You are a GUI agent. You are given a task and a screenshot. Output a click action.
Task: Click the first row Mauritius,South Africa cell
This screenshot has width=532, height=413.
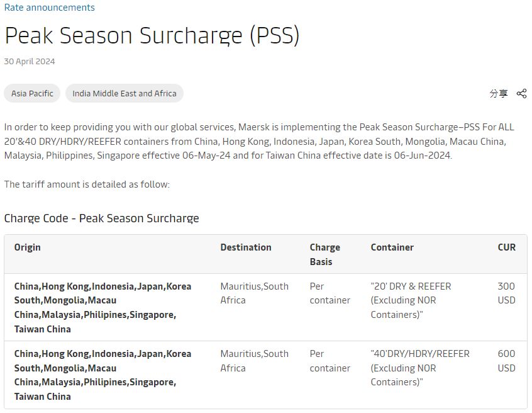tap(255, 293)
